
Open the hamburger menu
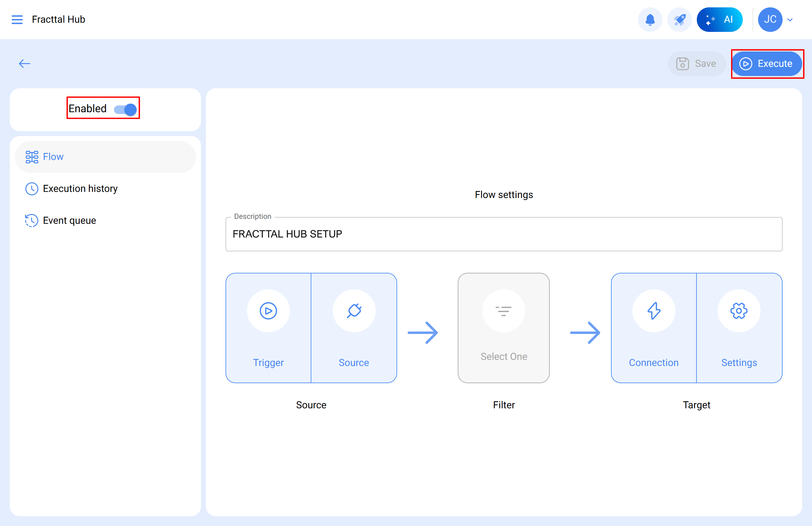pyautogui.click(x=17, y=19)
